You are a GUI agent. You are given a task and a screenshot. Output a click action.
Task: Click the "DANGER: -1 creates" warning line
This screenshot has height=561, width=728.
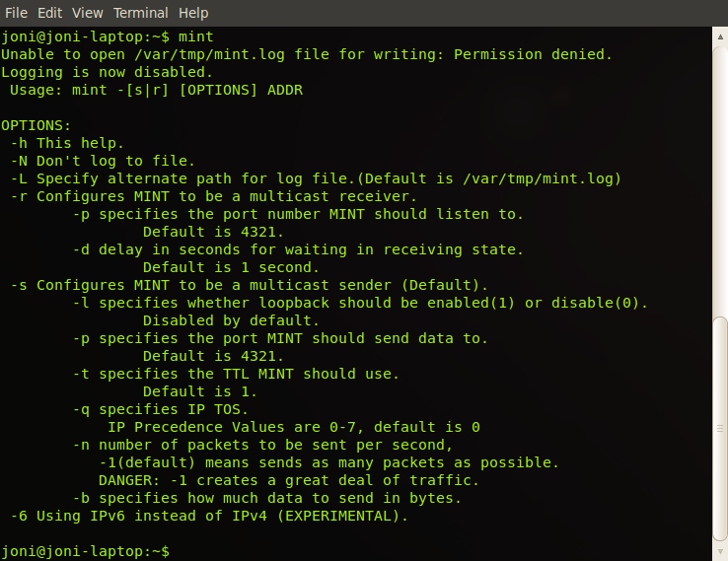click(x=289, y=480)
